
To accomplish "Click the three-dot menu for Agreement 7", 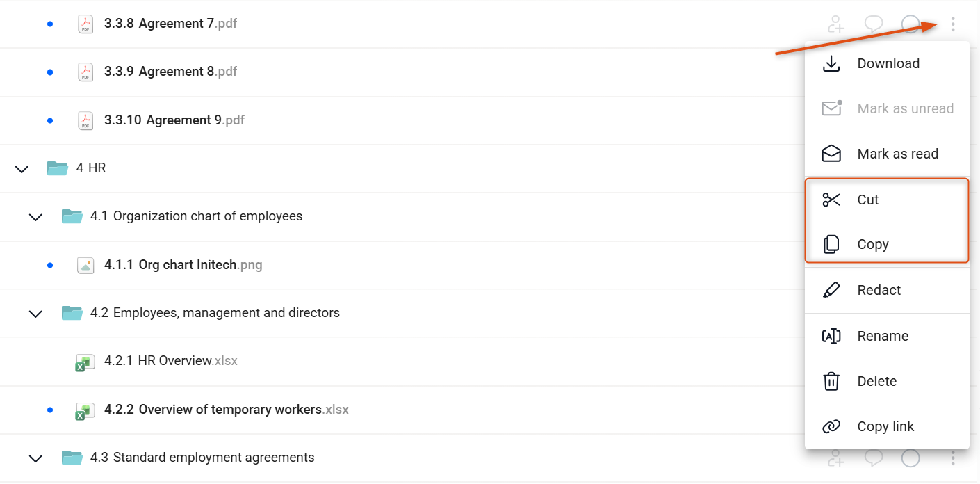I will point(952,24).
